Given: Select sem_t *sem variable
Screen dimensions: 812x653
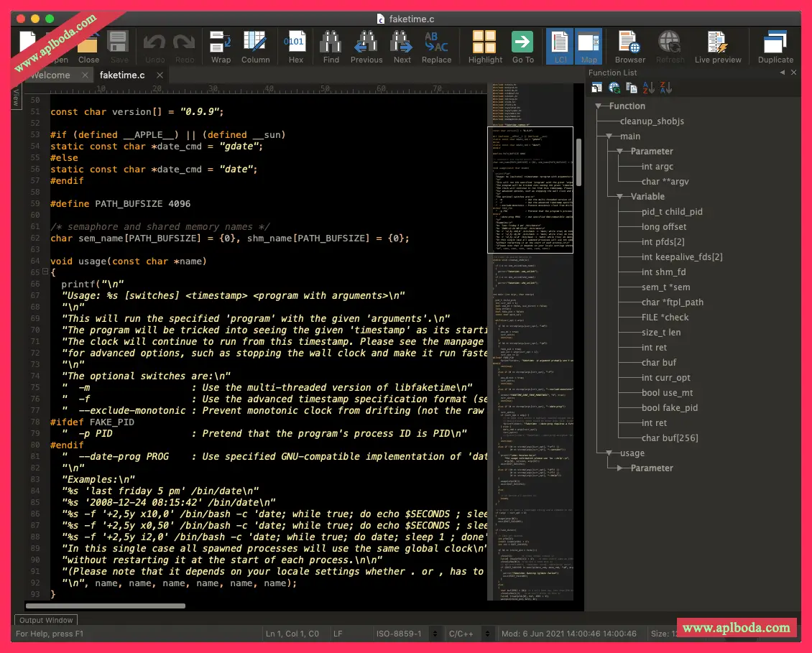Looking at the screenshot, I should point(665,287).
